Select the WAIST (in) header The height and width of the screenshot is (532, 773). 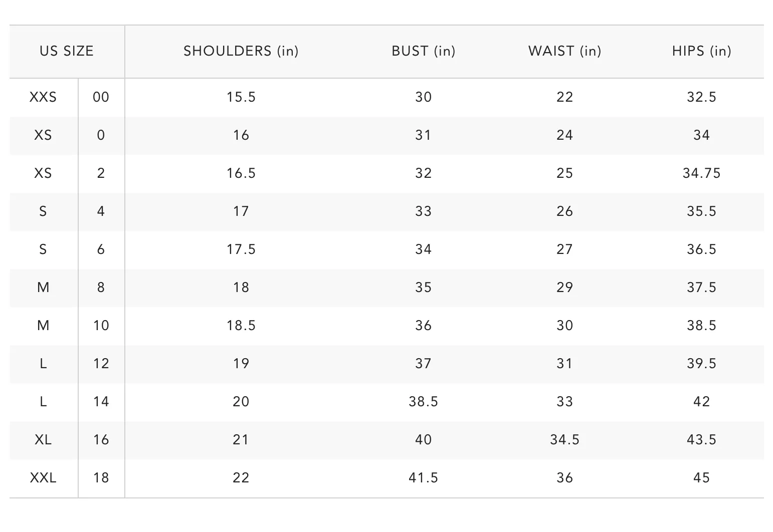tap(564, 51)
